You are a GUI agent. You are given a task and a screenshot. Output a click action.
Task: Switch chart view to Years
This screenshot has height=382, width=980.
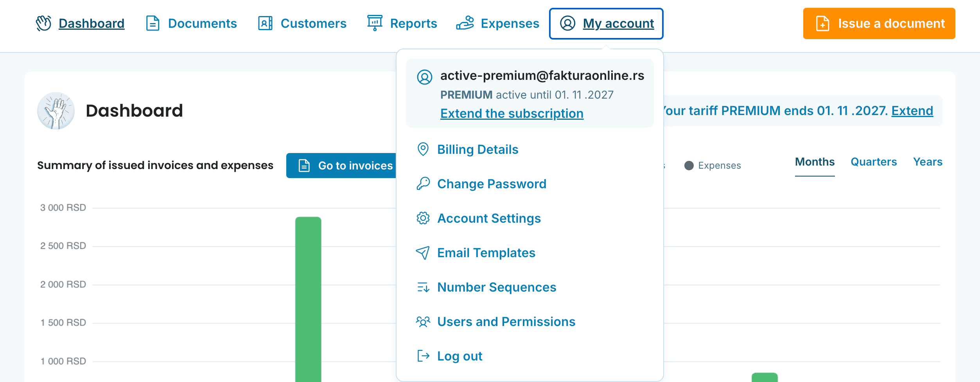click(x=928, y=162)
